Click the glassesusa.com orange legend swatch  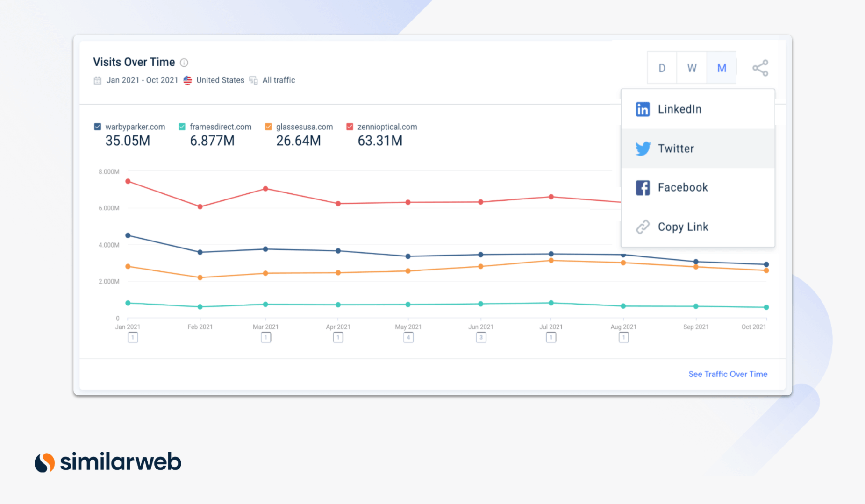pos(267,126)
